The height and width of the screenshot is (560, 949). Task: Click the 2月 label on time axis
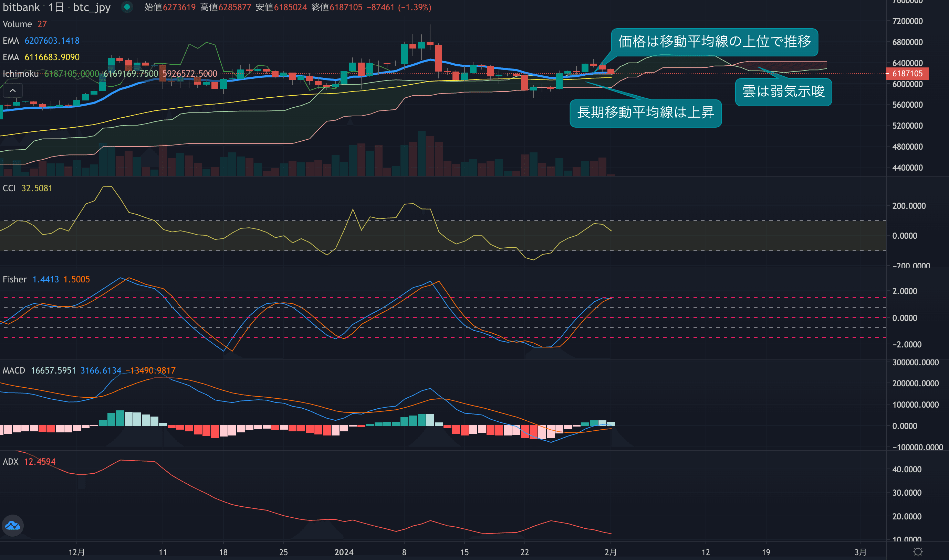click(x=610, y=552)
